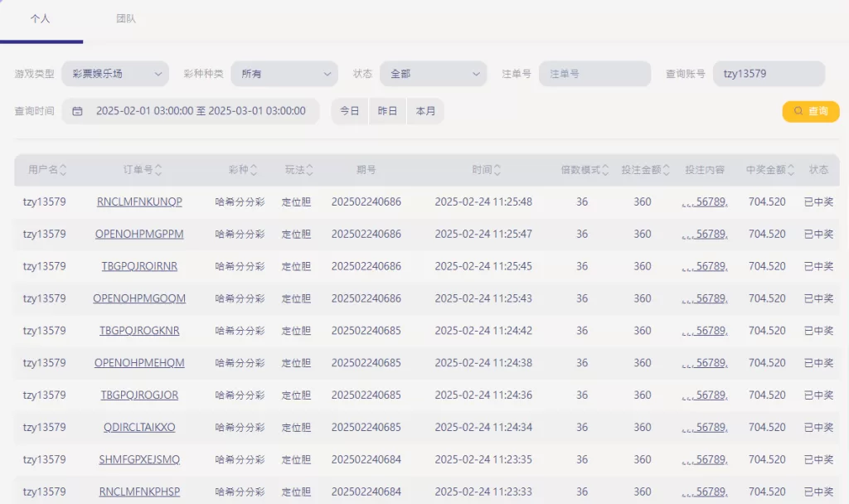
Task: Click 已中奖 status in row RNCLMFNKUNQP
Action: (x=818, y=202)
